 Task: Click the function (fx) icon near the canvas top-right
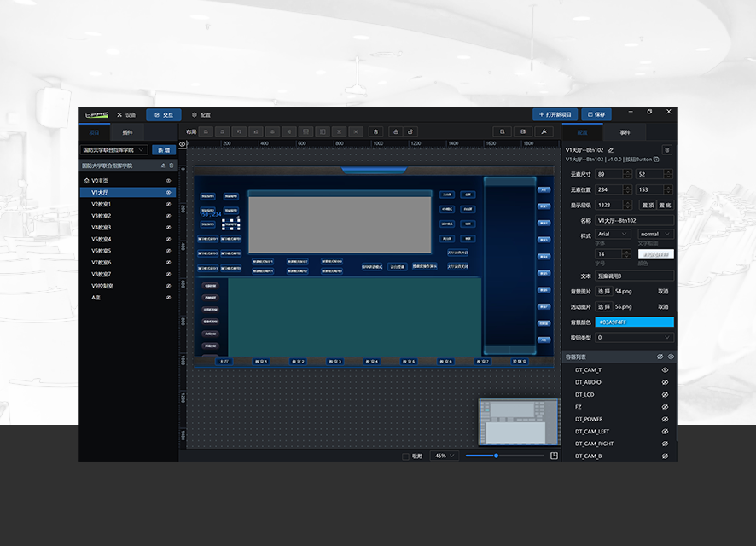click(545, 132)
